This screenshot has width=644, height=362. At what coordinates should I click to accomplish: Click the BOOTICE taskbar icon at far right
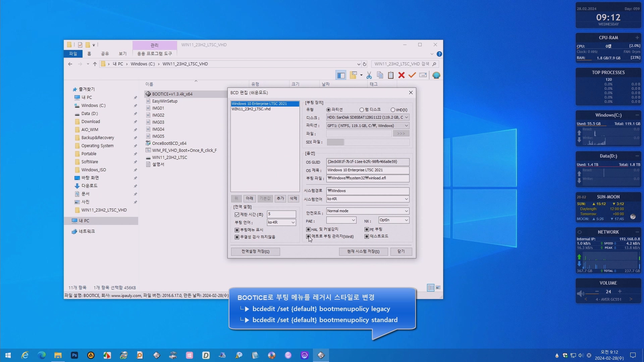pyautogui.click(x=321, y=355)
